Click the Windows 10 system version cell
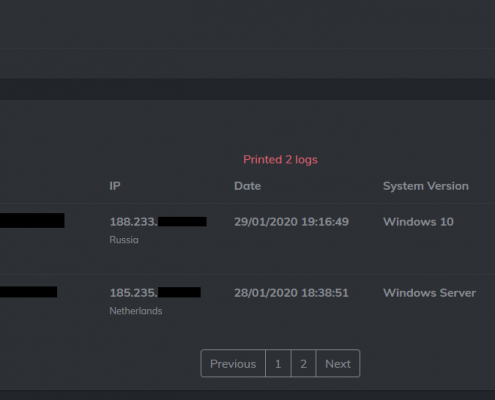 click(x=418, y=222)
